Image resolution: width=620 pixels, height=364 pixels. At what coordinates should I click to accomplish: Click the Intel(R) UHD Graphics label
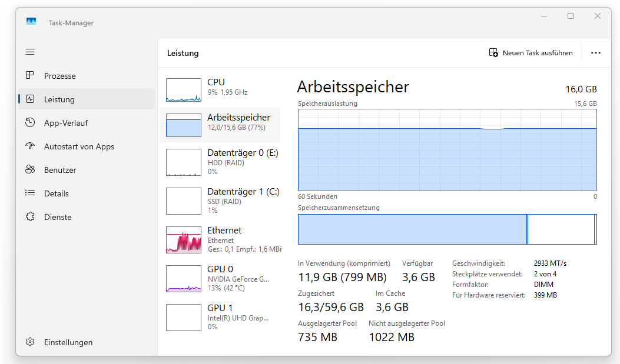[x=238, y=318]
